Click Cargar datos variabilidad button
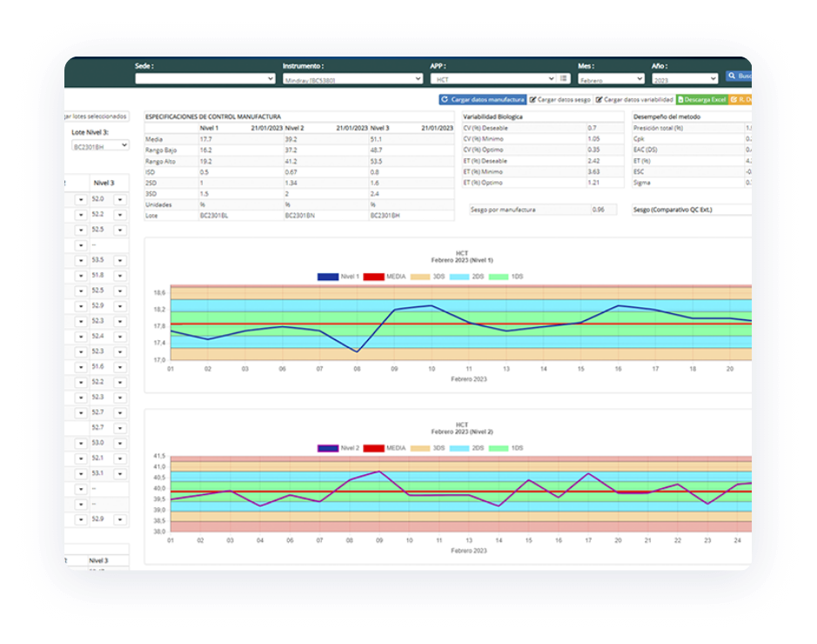The width and height of the screenshot is (817, 644). 634,99
